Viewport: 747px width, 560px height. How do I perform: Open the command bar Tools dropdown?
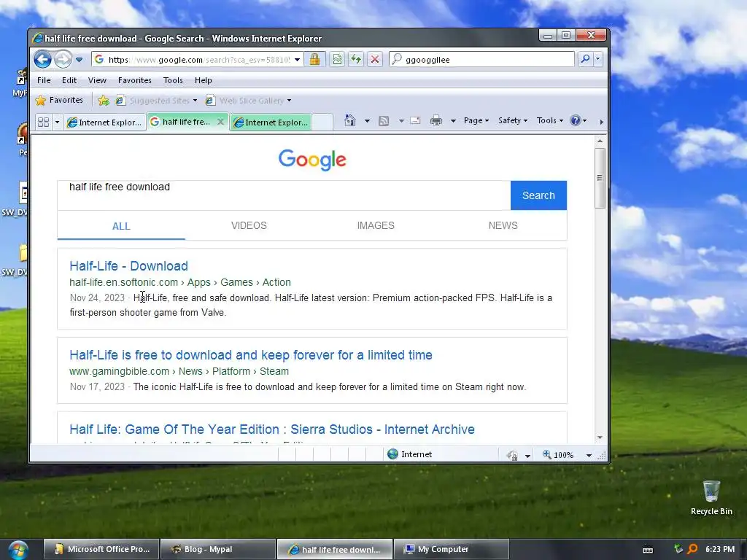pyautogui.click(x=550, y=120)
